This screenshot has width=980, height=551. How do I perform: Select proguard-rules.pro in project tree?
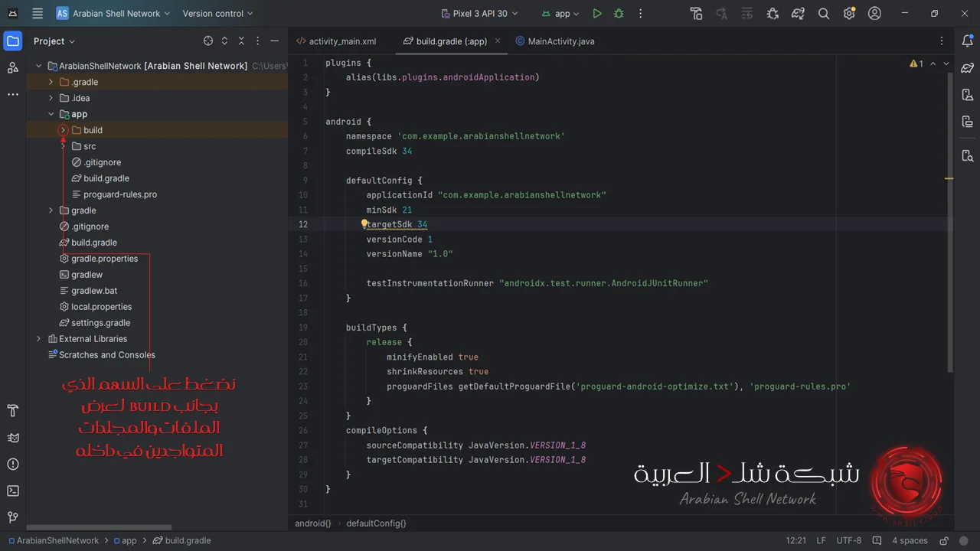click(x=114, y=194)
